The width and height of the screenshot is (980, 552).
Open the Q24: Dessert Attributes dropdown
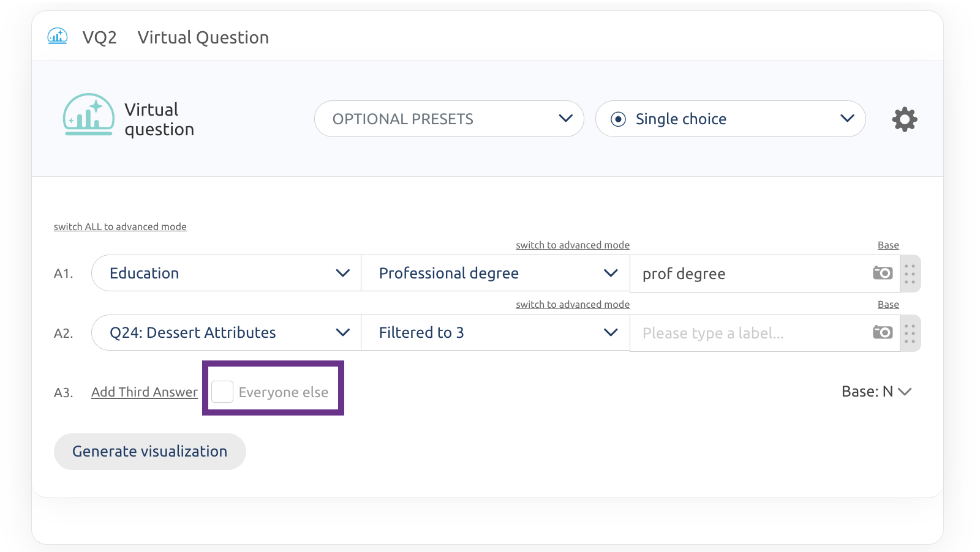226,332
